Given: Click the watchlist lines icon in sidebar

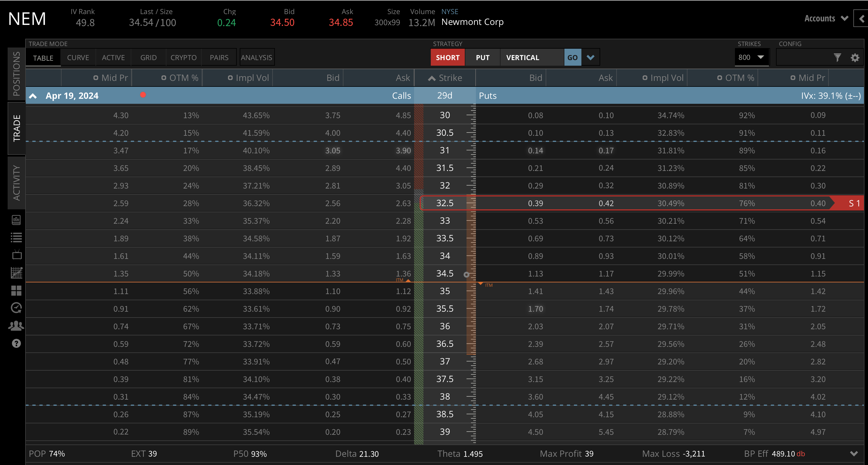Looking at the screenshot, I should pyautogui.click(x=16, y=237).
